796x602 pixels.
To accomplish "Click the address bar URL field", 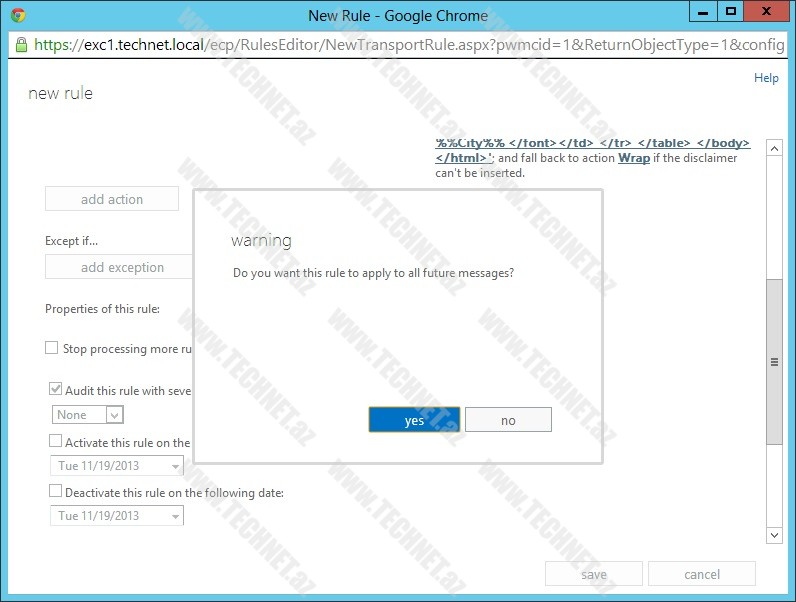I will click(400, 45).
